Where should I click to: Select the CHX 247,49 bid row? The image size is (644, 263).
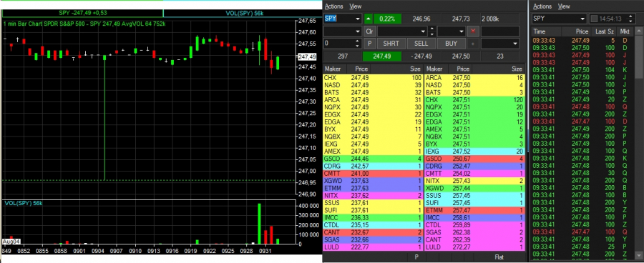[374, 78]
